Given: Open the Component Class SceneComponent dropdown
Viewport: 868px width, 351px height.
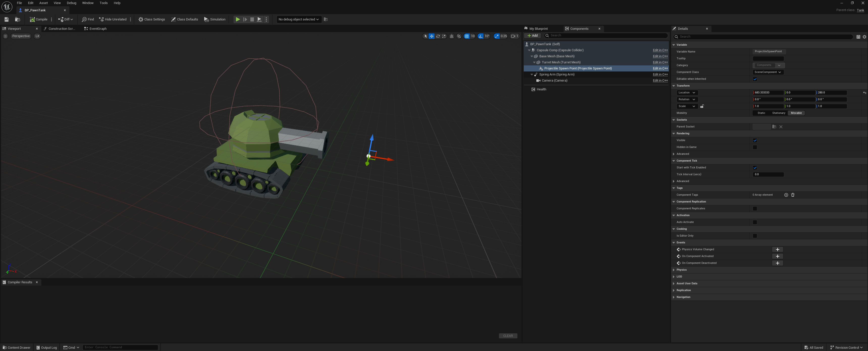Looking at the screenshot, I should tap(768, 72).
